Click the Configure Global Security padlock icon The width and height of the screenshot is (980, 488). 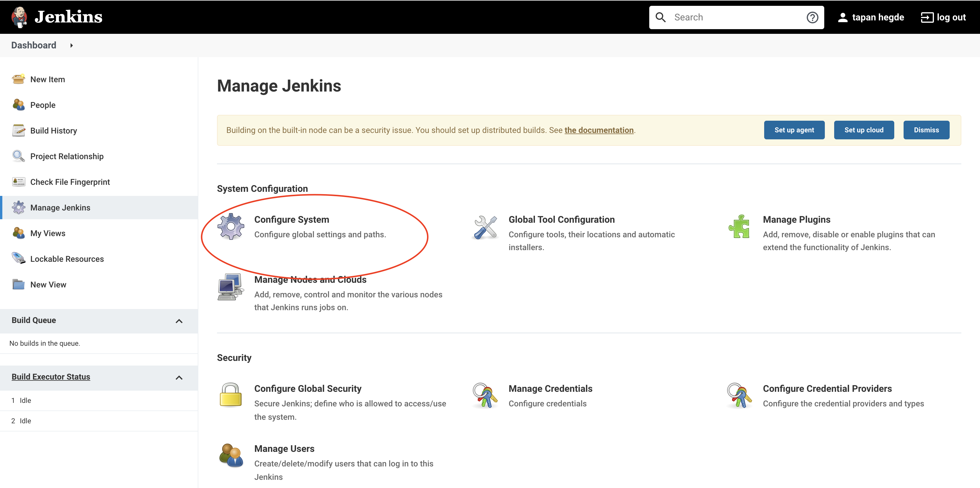point(230,395)
